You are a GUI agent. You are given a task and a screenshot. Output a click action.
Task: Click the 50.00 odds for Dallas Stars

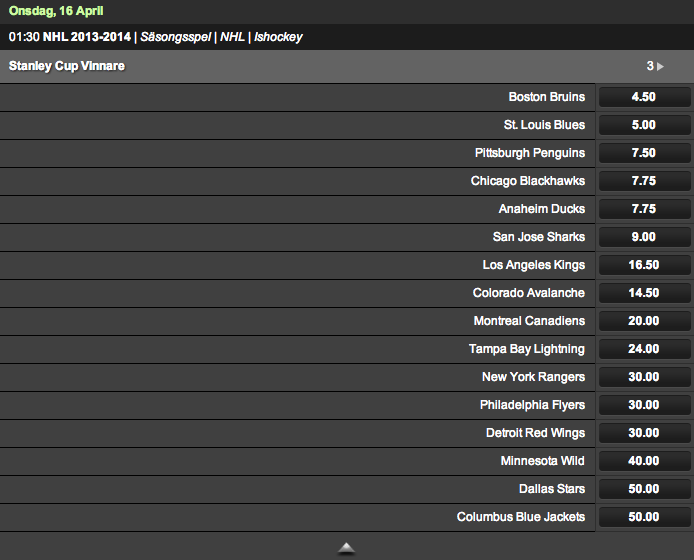pyautogui.click(x=644, y=489)
